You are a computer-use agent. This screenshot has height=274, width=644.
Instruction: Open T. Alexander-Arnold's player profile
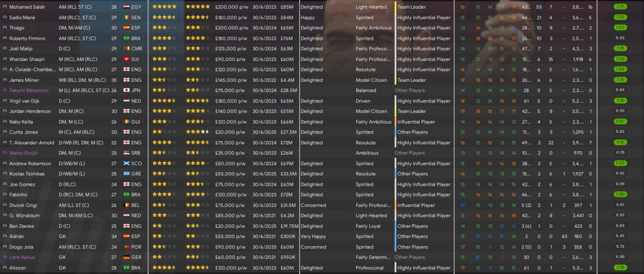pyautogui.click(x=32, y=143)
